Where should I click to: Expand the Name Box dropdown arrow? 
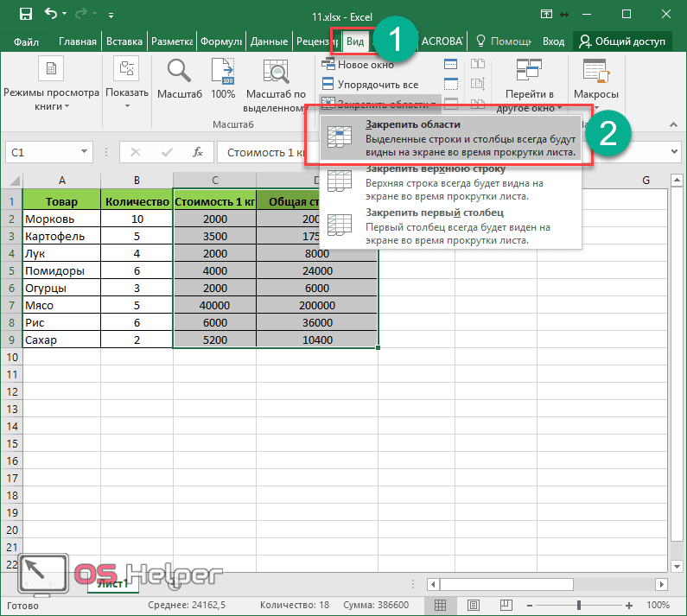84,151
